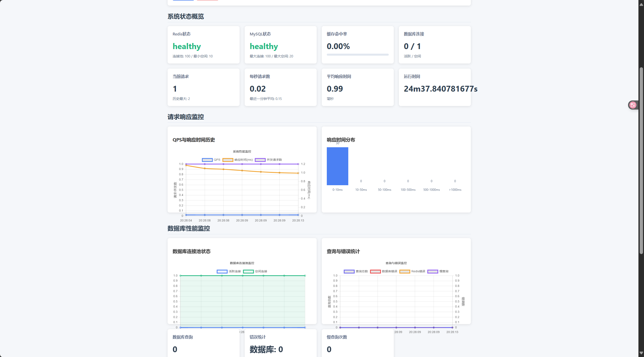Click the vertical scrollbar thumb
The image size is (644, 357).
(x=641, y=161)
